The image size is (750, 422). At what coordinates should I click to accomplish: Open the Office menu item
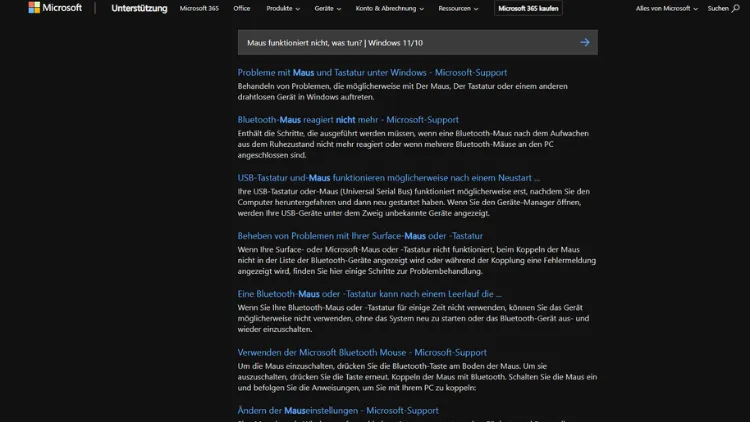[x=242, y=8]
